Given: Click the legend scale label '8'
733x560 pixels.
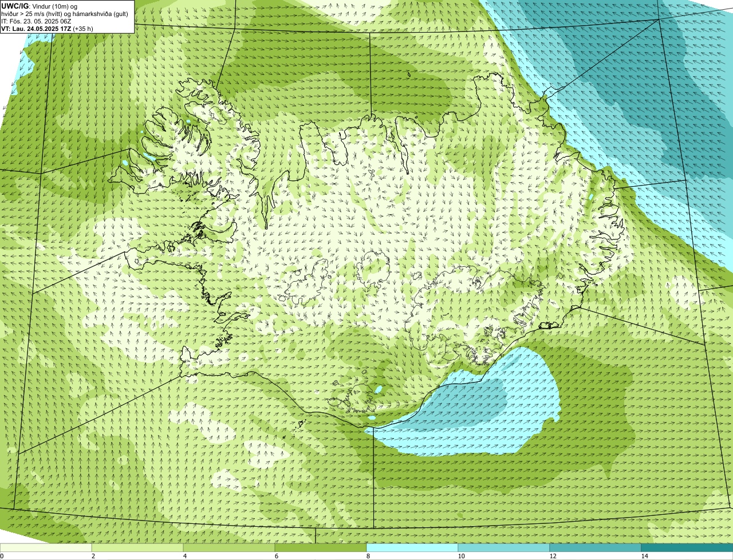Looking at the screenshot, I should coord(368,556).
